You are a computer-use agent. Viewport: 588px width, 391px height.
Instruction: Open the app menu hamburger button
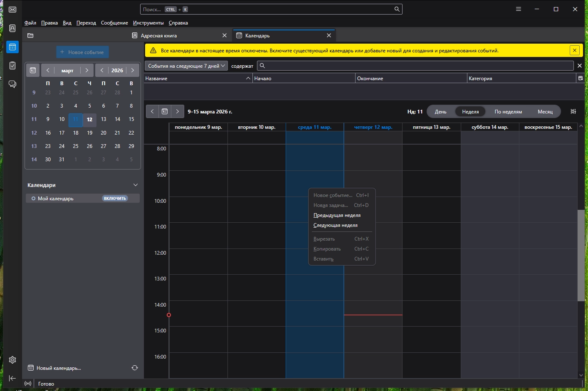tap(518, 9)
